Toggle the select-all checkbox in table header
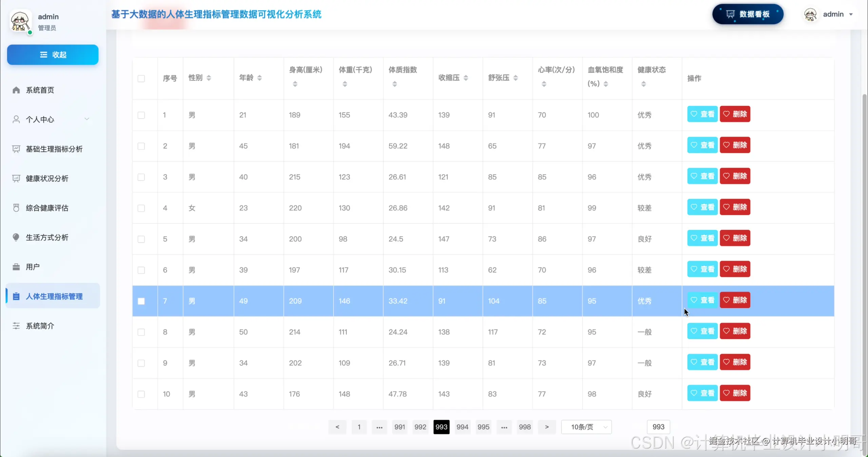Screen dimensions: 868x457 [x=141, y=78]
